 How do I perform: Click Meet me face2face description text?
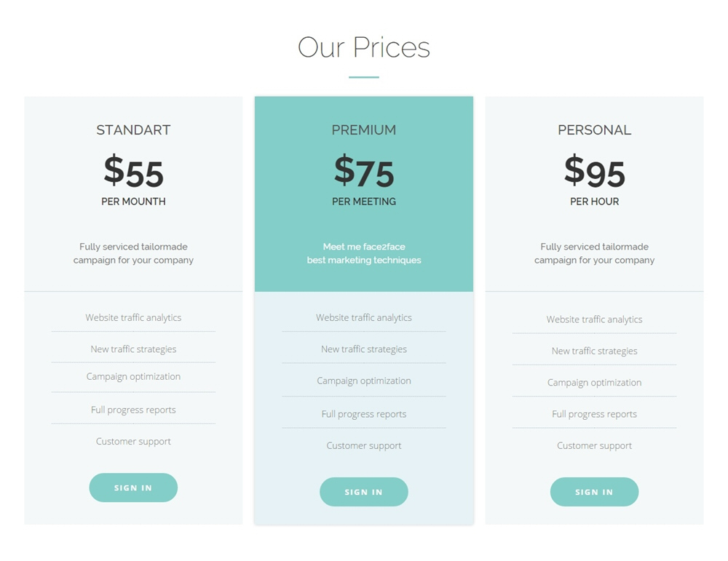coord(364,247)
